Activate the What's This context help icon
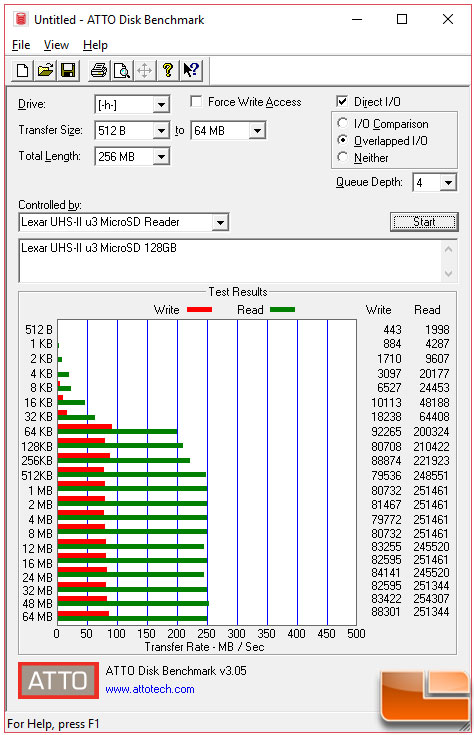 point(191,70)
